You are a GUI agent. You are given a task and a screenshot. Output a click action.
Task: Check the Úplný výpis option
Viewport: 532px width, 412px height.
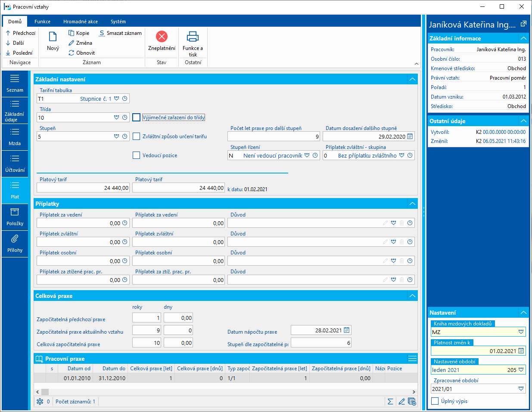pos(435,401)
